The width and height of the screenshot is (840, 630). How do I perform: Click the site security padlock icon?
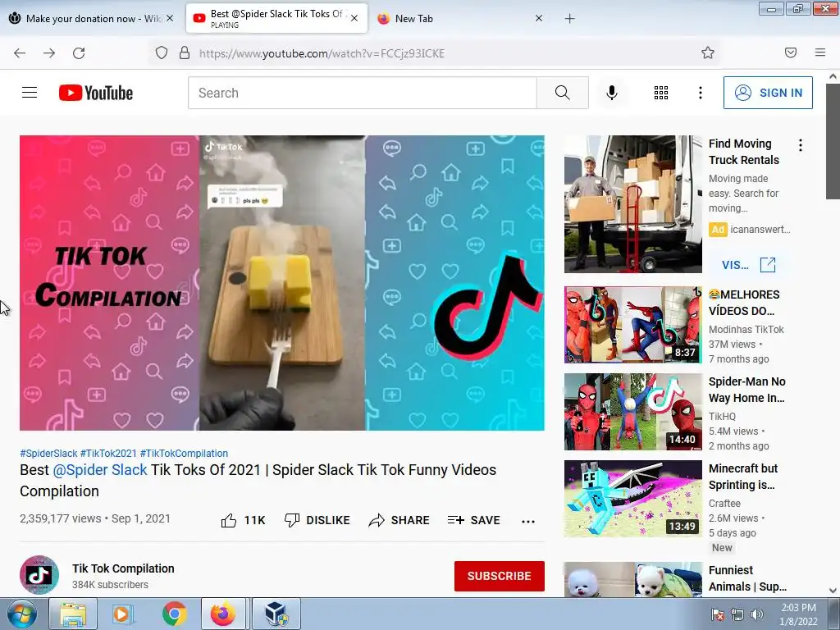coord(185,52)
